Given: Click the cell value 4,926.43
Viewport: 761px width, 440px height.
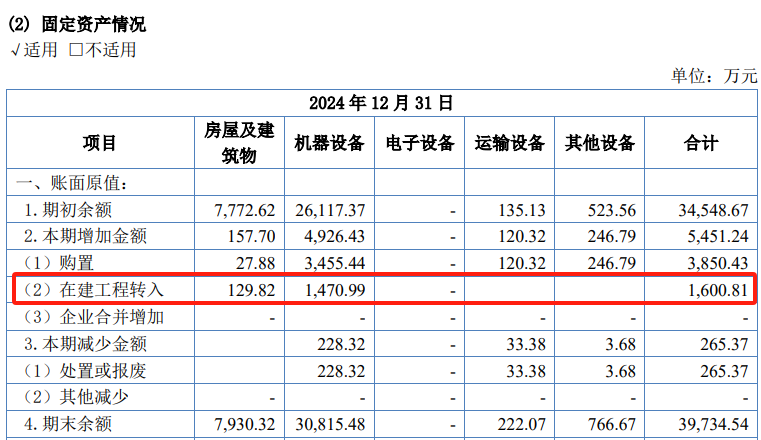Looking at the screenshot, I should (334, 237).
